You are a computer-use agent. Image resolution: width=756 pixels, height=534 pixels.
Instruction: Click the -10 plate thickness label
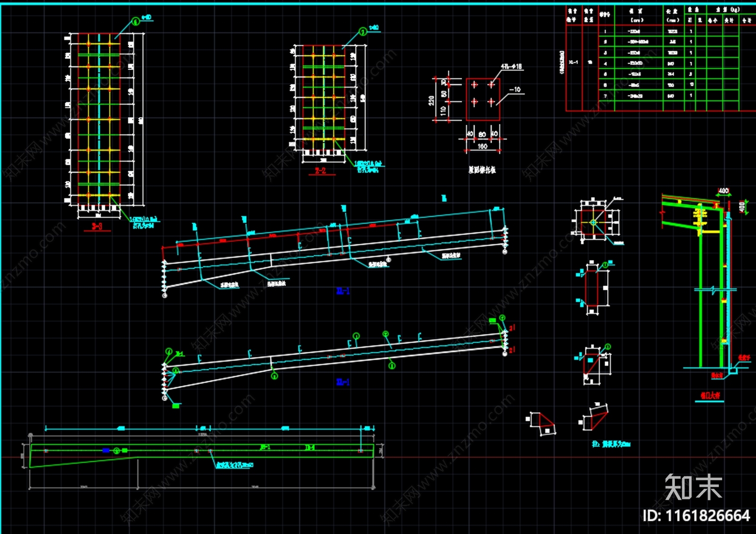click(515, 89)
